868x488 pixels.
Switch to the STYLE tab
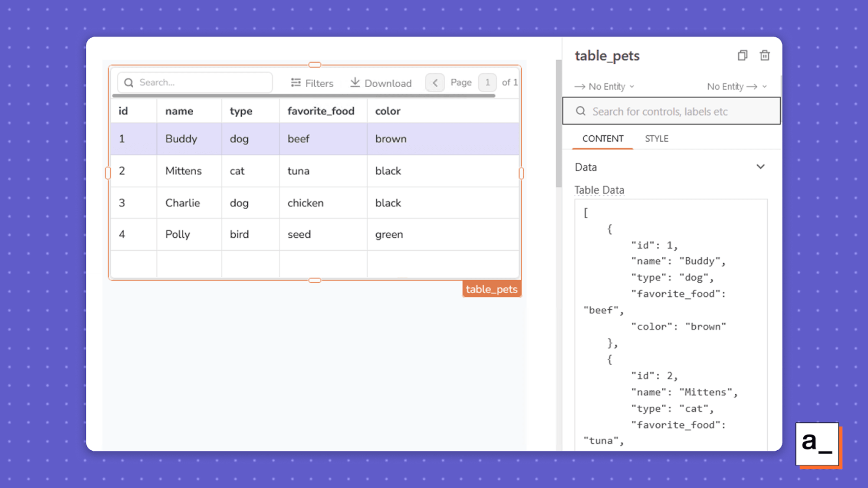[656, 138]
